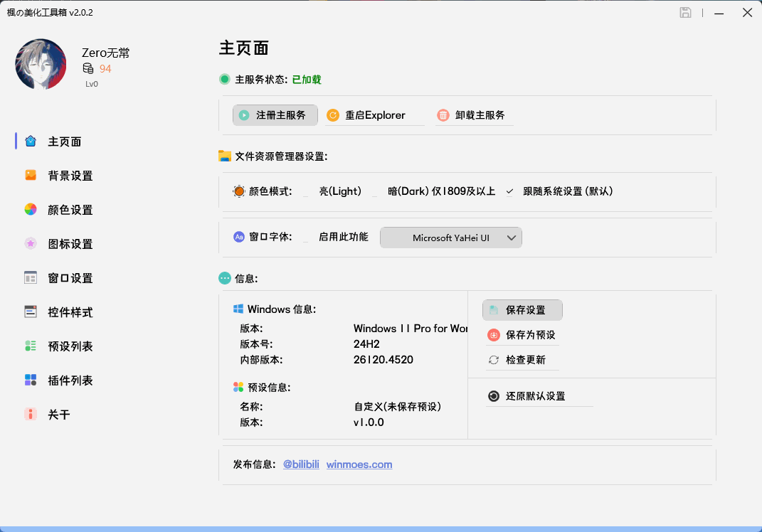Click the 窗口设置 window icon

click(x=31, y=278)
